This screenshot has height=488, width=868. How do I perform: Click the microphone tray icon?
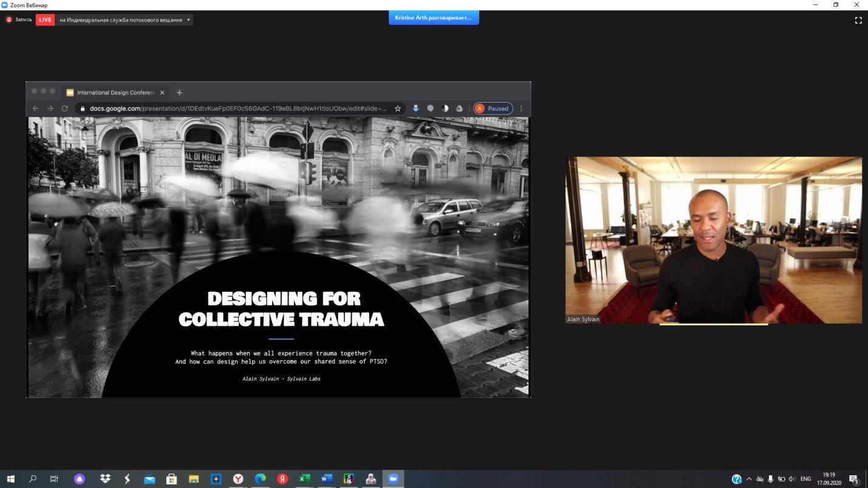click(x=770, y=479)
